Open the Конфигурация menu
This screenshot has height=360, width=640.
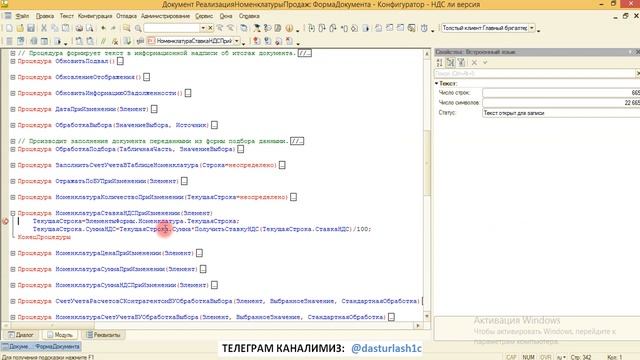[x=95, y=16]
